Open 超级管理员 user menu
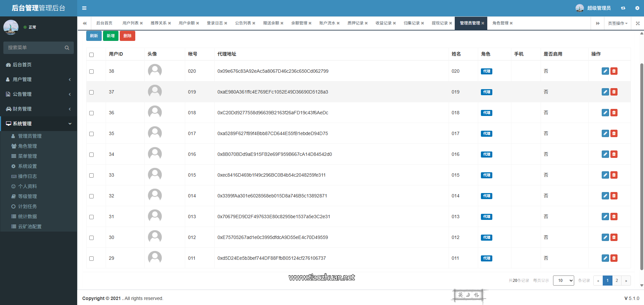Screen dimensions: 644x305 [x=593, y=8]
